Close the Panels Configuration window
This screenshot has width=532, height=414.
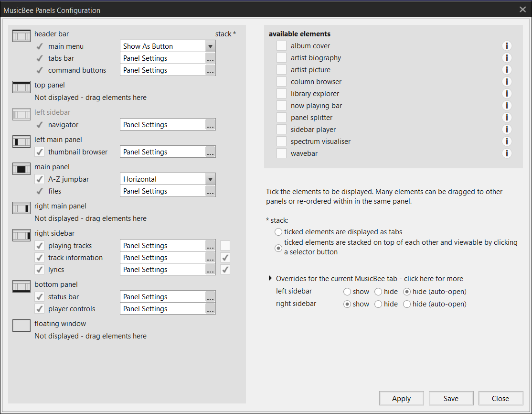click(522, 10)
